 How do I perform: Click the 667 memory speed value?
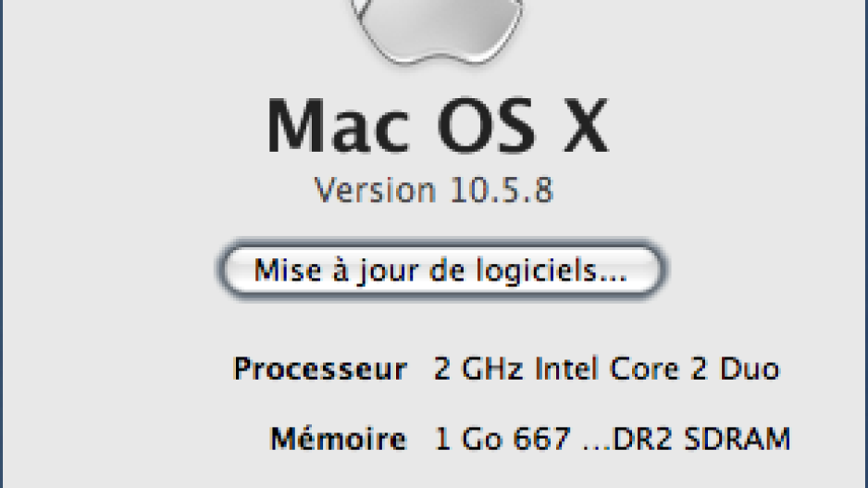pyautogui.click(x=541, y=439)
